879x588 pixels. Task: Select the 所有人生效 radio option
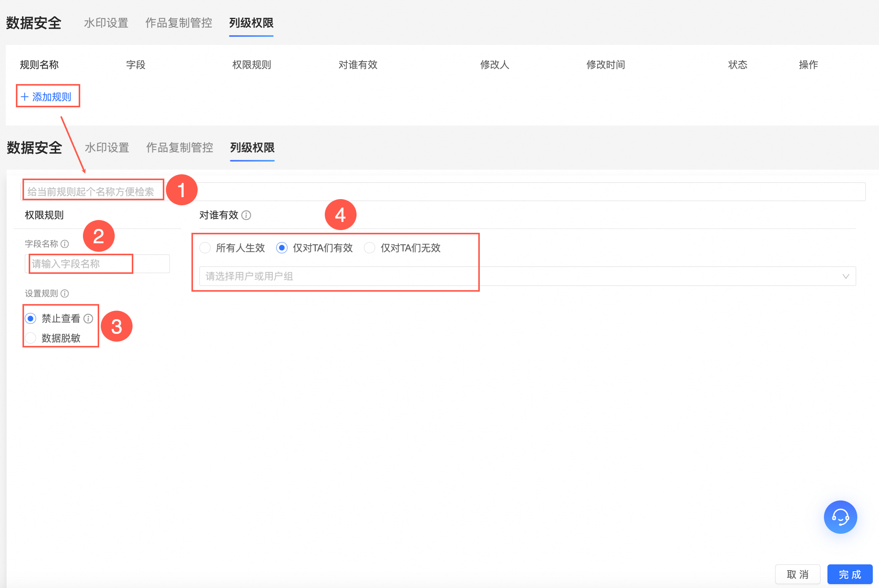[x=205, y=248]
